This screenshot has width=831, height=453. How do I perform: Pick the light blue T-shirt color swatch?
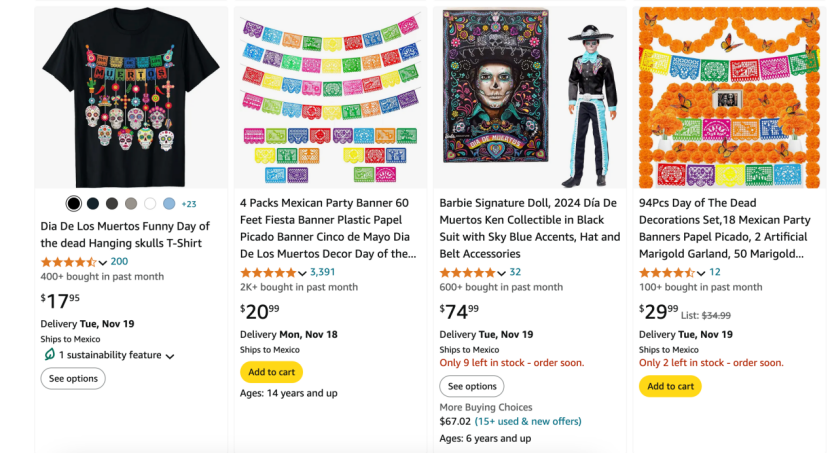coord(169,204)
